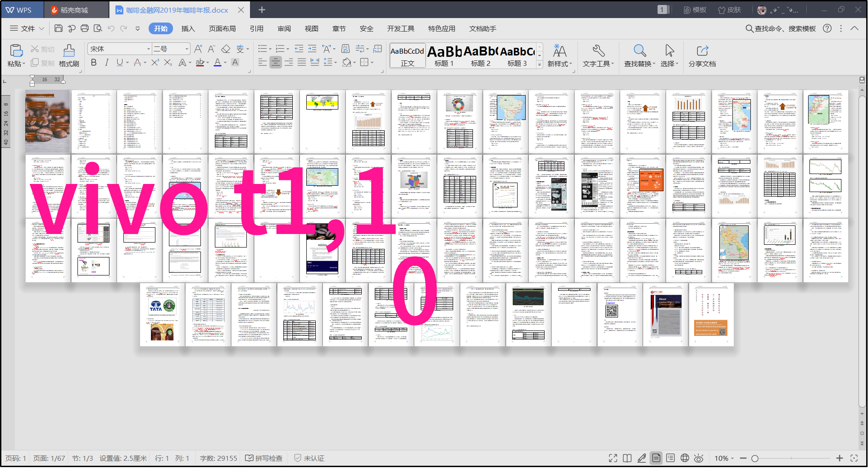Open the line spacing dropdown arrow

point(335,63)
